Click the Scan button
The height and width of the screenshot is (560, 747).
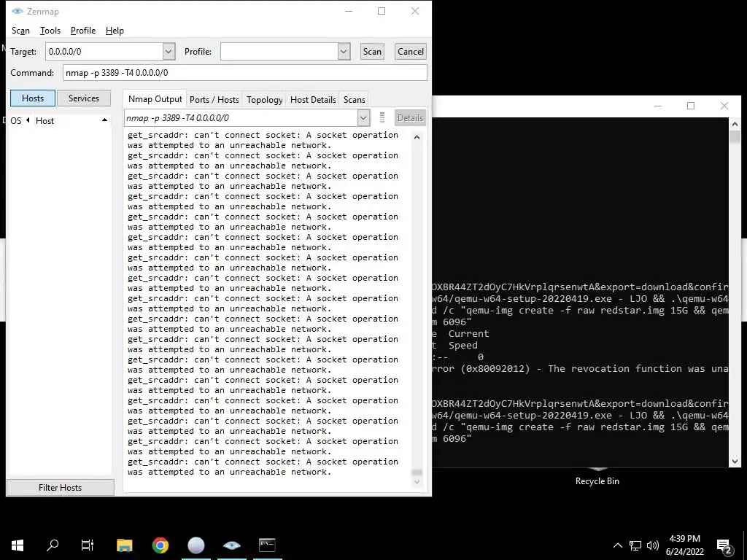[x=372, y=52]
